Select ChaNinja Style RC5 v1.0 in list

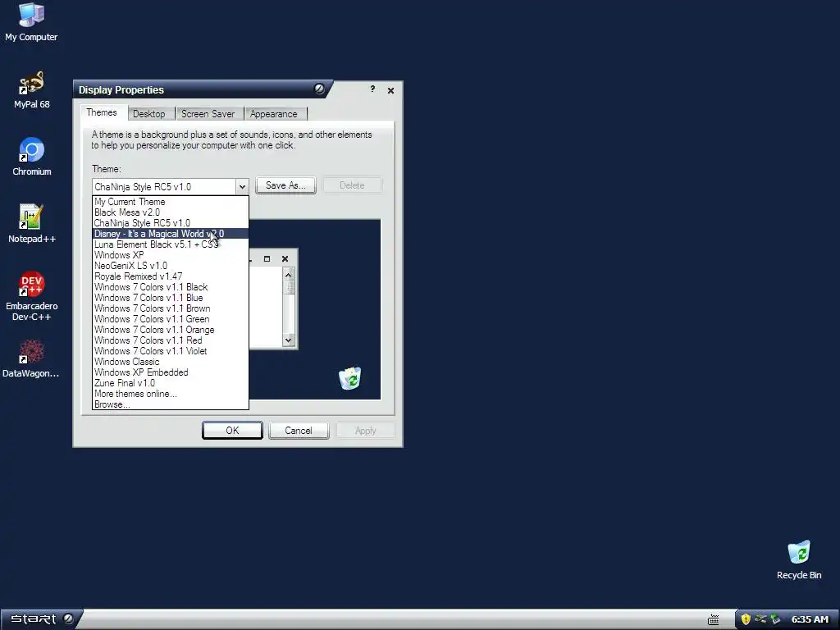click(171, 223)
